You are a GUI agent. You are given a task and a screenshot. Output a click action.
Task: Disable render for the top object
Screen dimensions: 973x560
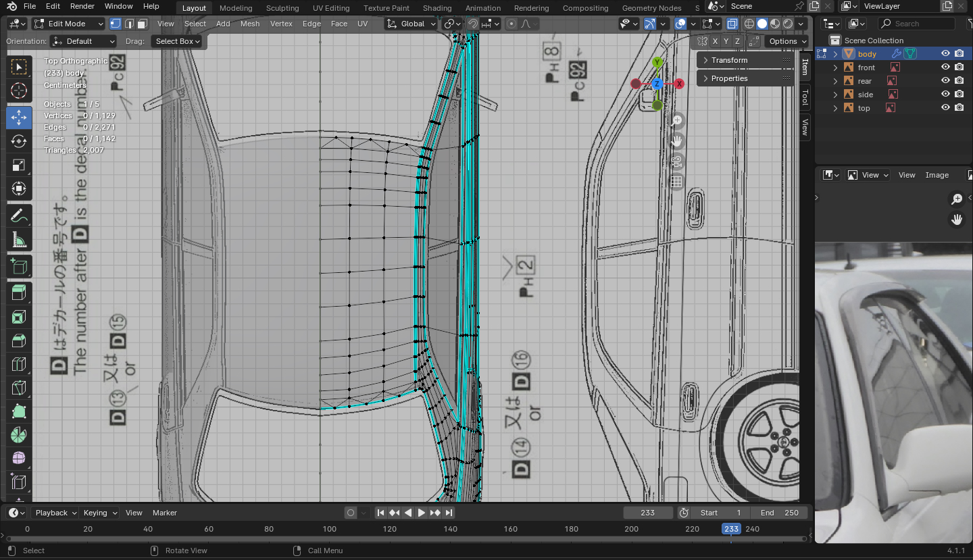[x=959, y=108]
